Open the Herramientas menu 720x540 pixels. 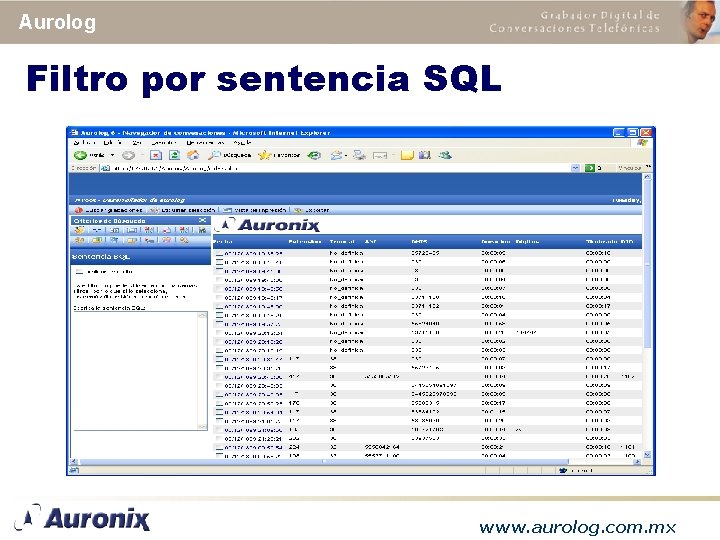tap(205, 142)
